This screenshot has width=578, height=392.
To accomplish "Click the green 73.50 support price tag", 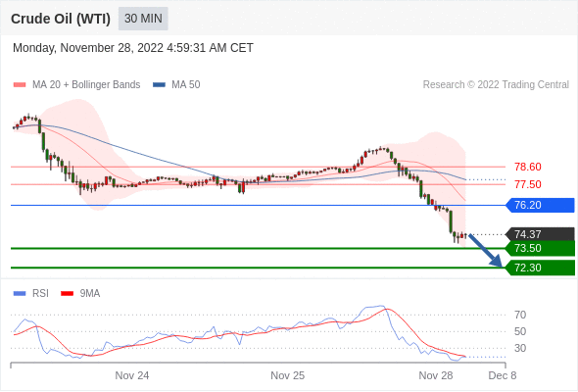I will [x=540, y=248].
